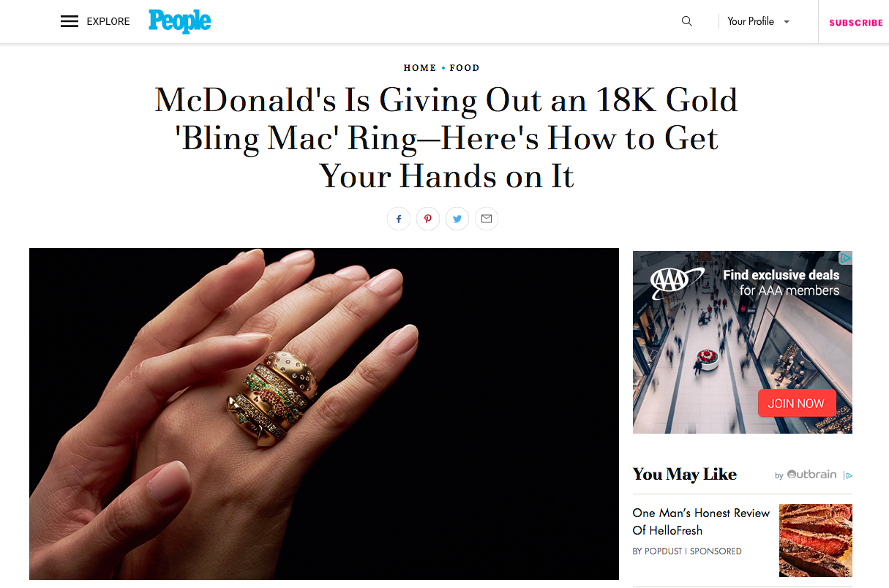Image resolution: width=889 pixels, height=588 pixels.
Task: Go to the FOOD breadcrumb
Action: [x=465, y=67]
